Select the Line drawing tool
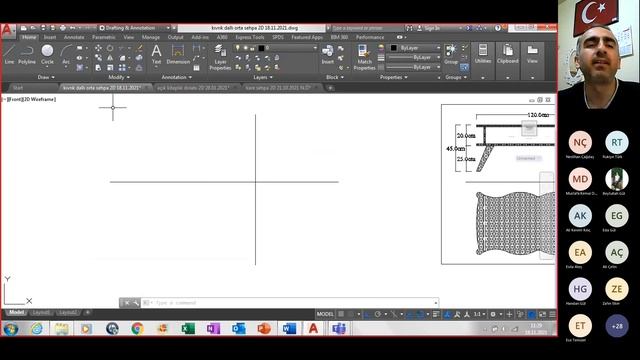The height and width of the screenshot is (360, 640). pyautogui.click(x=9, y=54)
